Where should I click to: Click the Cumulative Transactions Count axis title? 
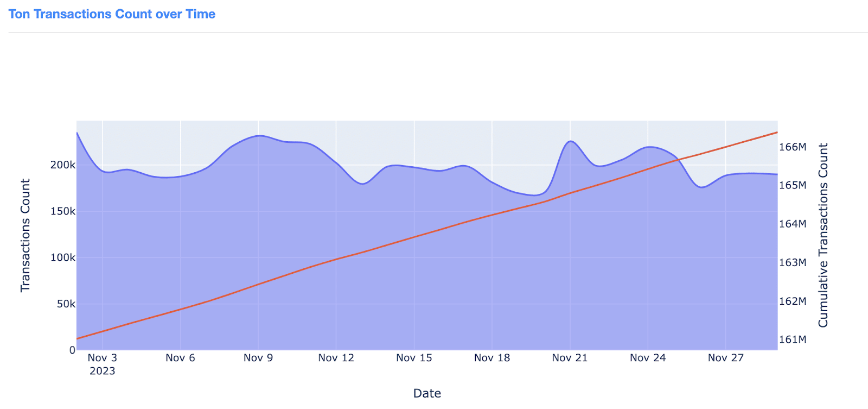(x=823, y=235)
